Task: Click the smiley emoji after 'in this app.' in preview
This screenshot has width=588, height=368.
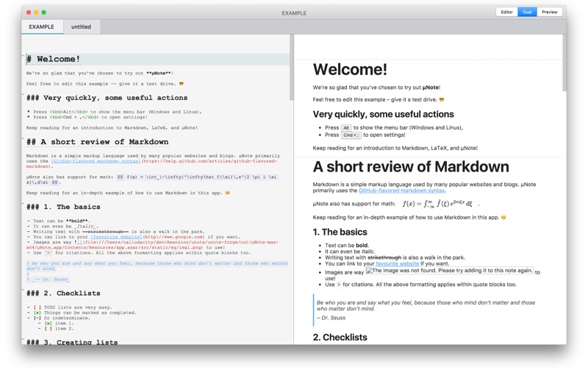Action: point(503,217)
